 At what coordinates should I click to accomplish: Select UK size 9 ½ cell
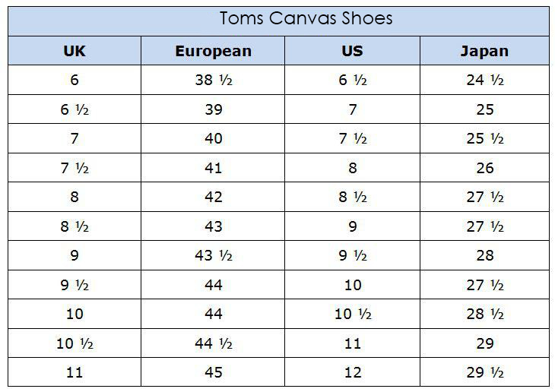(x=75, y=285)
